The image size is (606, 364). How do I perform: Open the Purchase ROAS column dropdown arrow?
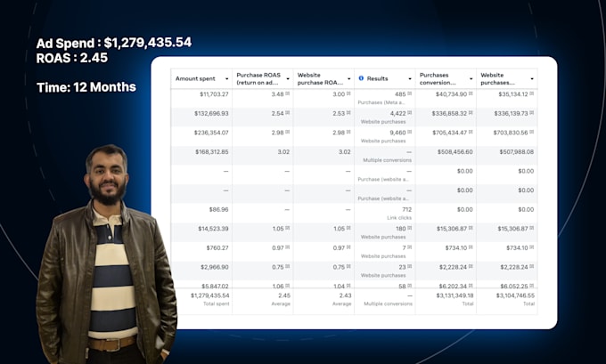click(x=288, y=78)
